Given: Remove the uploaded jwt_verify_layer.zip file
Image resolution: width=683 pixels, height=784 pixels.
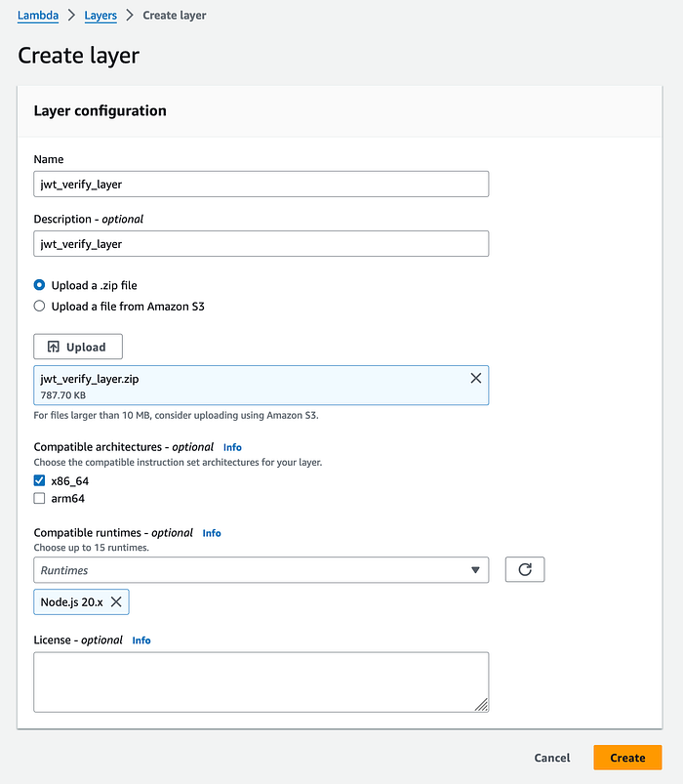Looking at the screenshot, I should [476, 378].
